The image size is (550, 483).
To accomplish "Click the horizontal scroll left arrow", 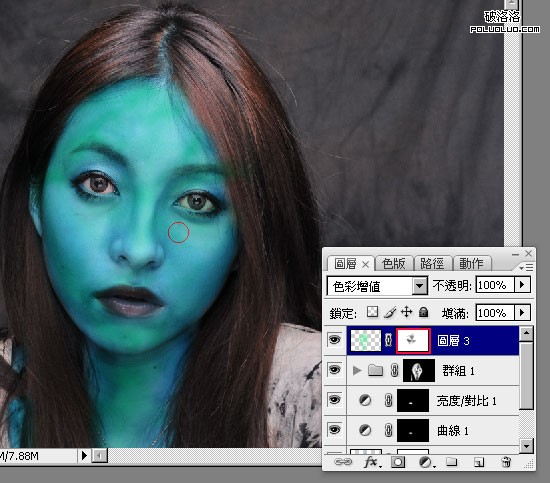I will click(100, 456).
